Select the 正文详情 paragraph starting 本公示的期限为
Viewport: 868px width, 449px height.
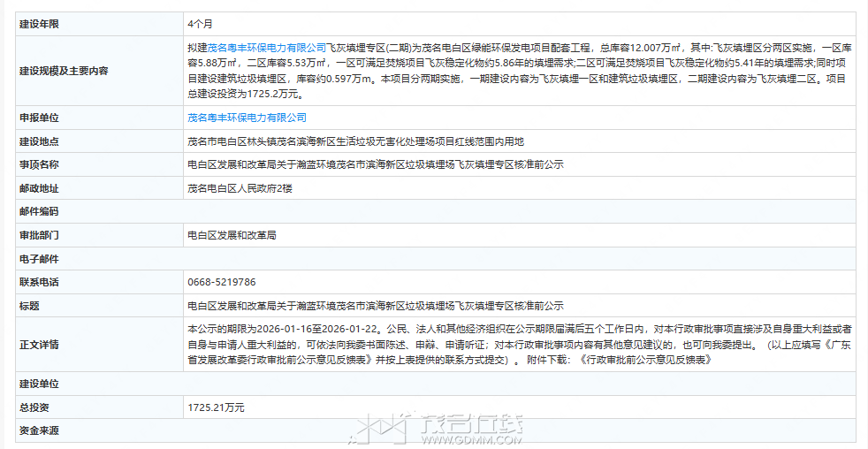tap(519, 345)
